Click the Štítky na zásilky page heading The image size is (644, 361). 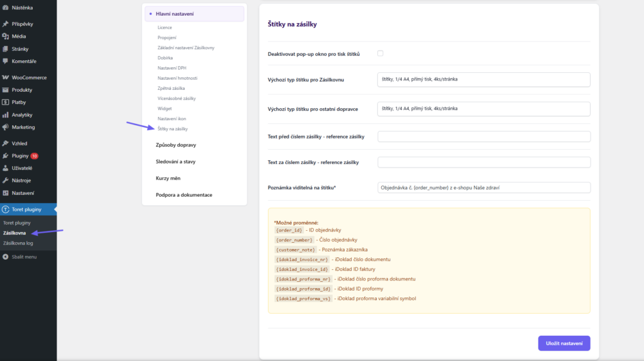point(292,25)
